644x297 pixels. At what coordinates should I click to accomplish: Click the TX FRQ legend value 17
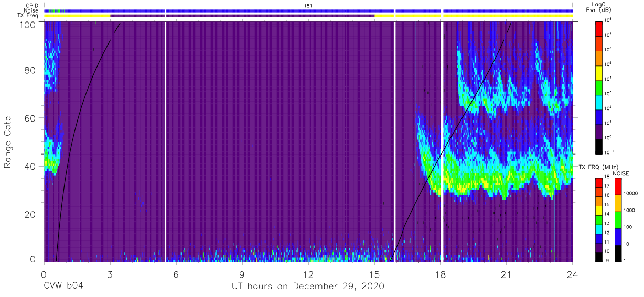click(607, 186)
